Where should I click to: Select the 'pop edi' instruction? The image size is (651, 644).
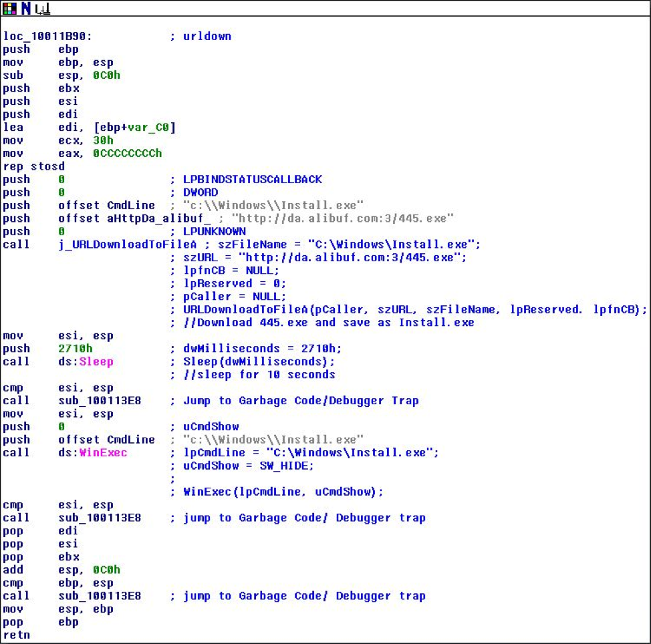(40, 530)
